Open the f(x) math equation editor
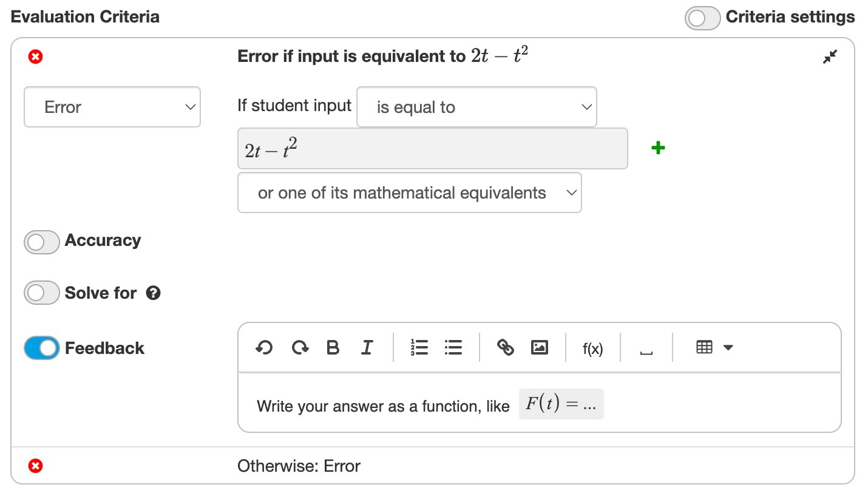The width and height of the screenshot is (868, 493). [x=592, y=348]
